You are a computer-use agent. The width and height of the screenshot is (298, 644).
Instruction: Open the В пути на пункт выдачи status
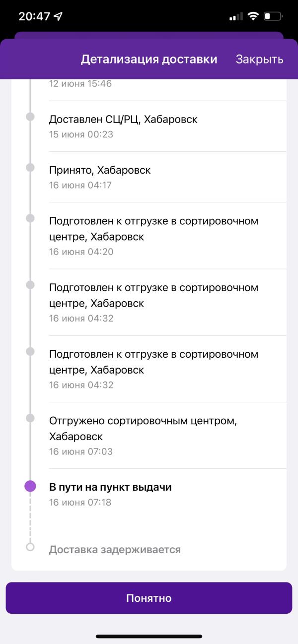click(110, 487)
